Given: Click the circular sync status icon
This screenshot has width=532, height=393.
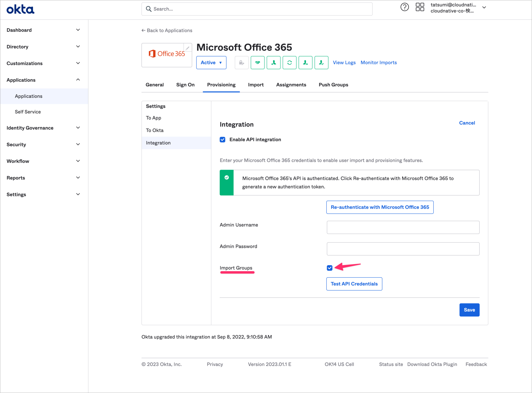Looking at the screenshot, I should pos(289,62).
